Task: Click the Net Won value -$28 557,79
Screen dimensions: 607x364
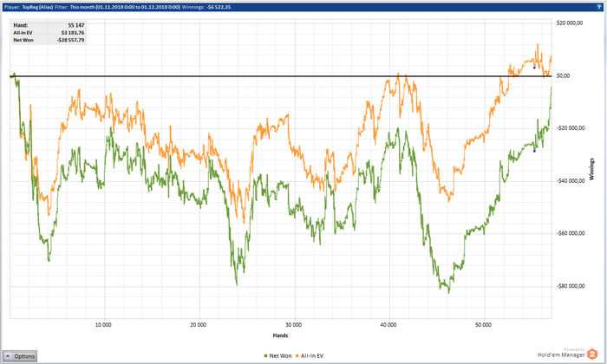Action: tap(70, 40)
